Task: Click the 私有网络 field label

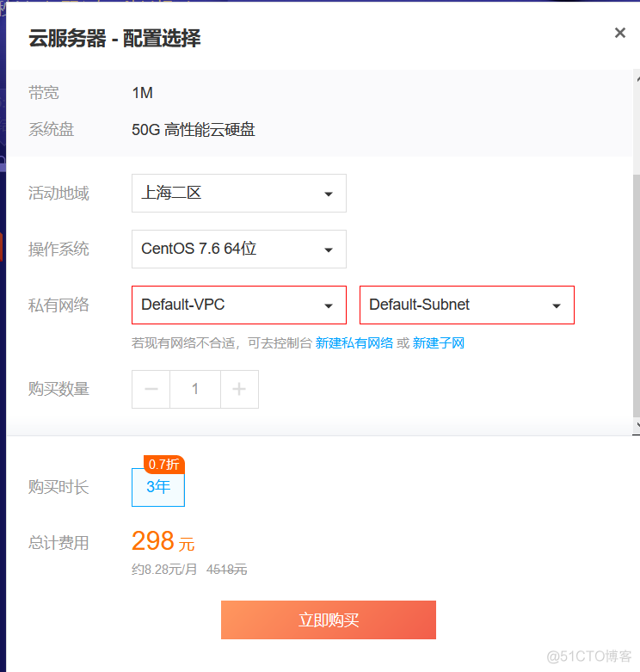Action: (58, 305)
